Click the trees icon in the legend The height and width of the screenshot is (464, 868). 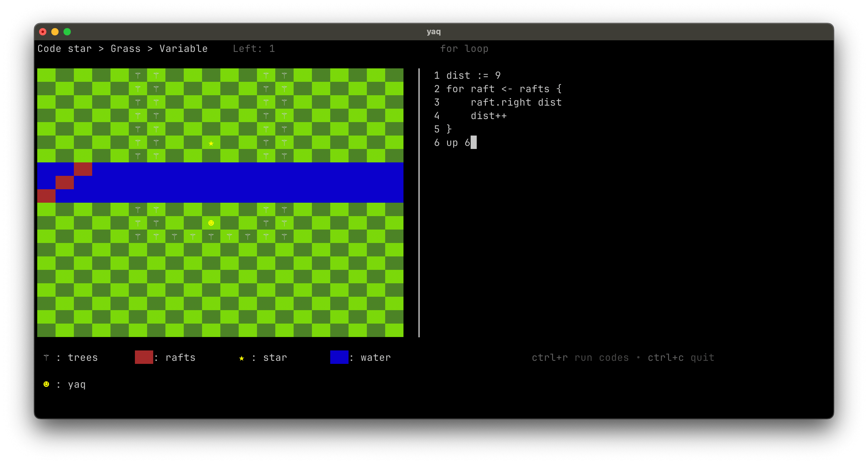(x=46, y=357)
